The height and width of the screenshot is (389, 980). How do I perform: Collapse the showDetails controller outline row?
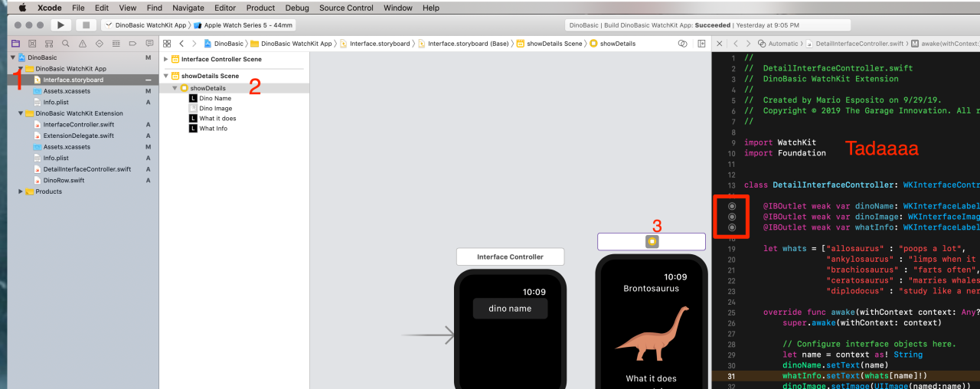tap(175, 88)
